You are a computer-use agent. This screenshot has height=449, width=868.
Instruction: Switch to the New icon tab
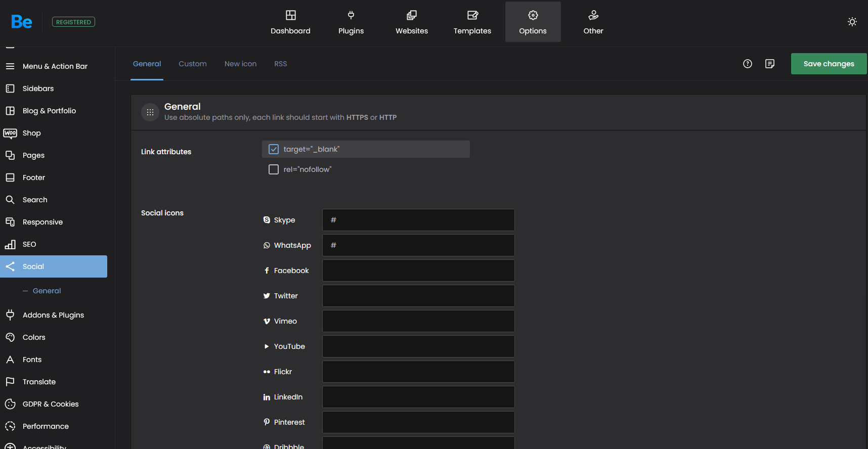pyautogui.click(x=240, y=64)
